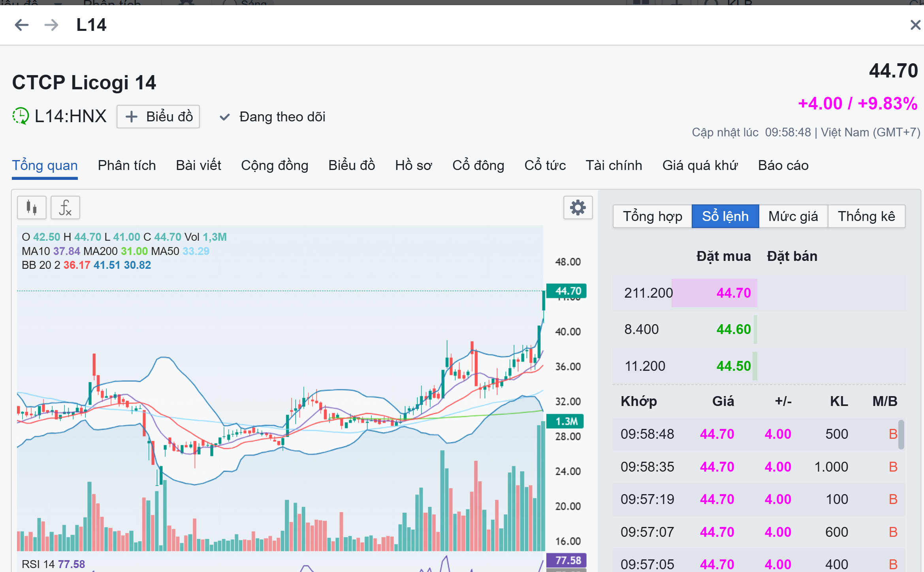This screenshot has height=572, width=924.
Task: Click the 44.70 price marker on axis
Action: (566, 291)
